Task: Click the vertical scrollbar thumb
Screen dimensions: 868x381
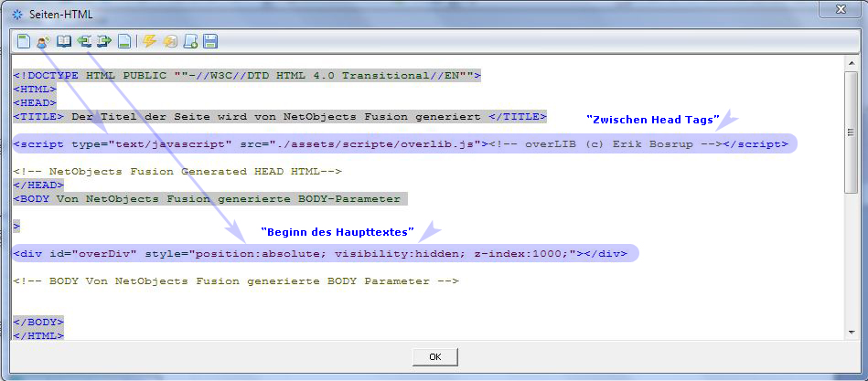Action: pyautogui.click(x=851, y=132)
